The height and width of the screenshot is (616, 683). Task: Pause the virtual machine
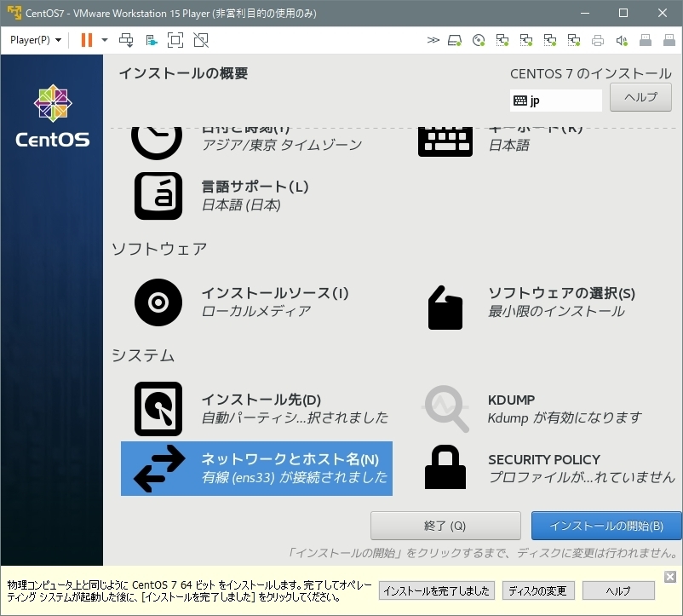pyautogui.click(x=87, y=40)
